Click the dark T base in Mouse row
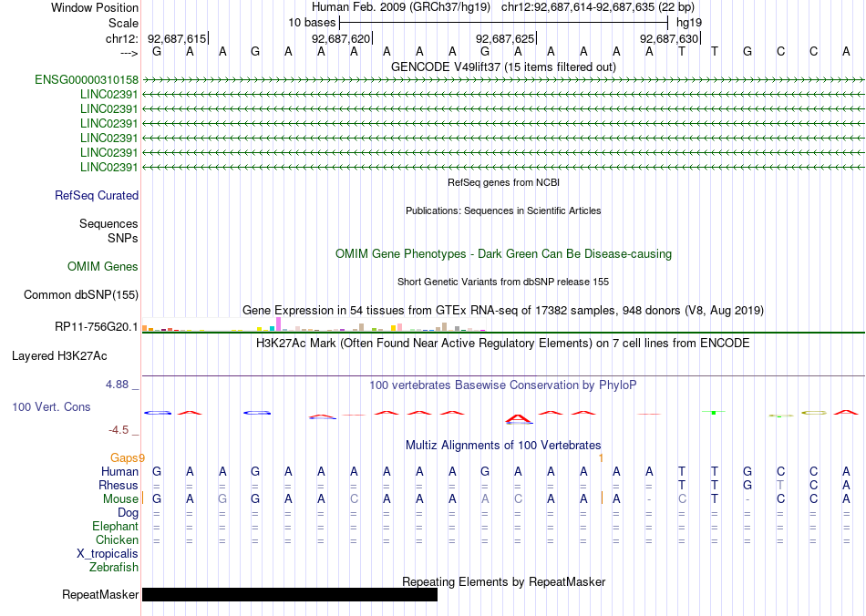This screenshot has width=866, height=616. [x=714, y=499]
